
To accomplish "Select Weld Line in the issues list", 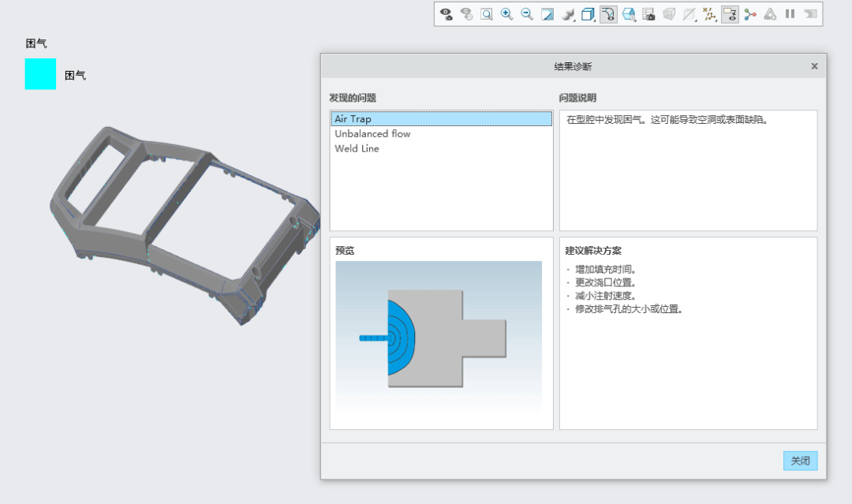I will click(441, 148).
